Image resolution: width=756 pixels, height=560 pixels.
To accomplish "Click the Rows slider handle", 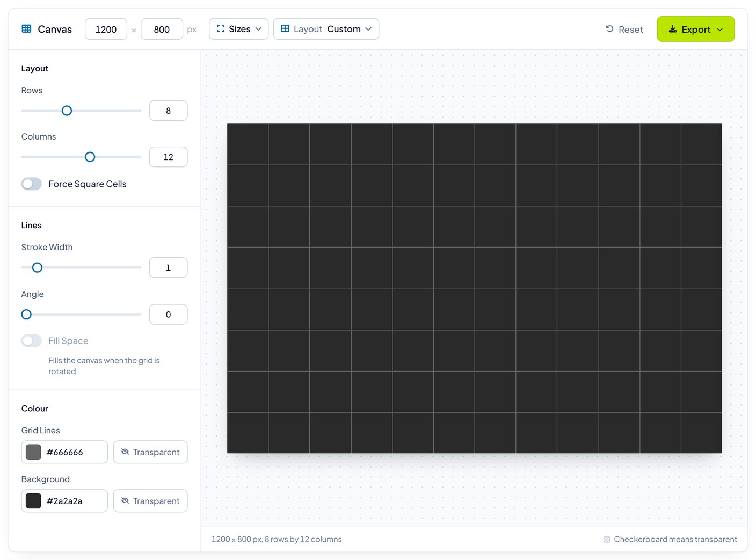I will (x=67, y=111).
